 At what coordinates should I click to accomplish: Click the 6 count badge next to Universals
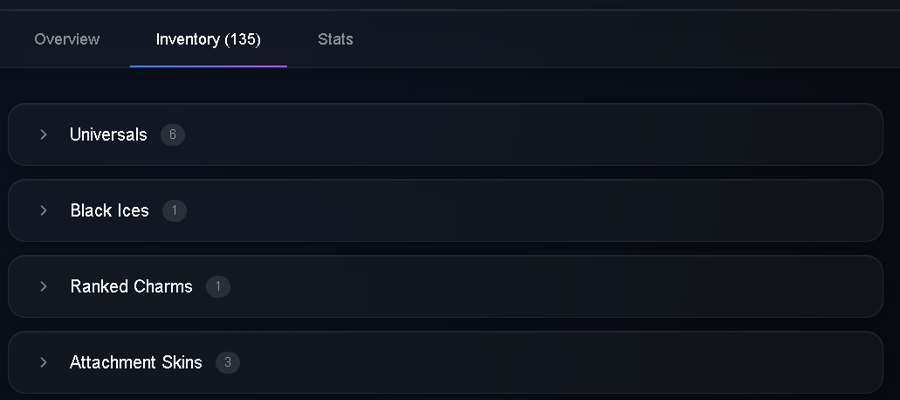tap(173, 135)
